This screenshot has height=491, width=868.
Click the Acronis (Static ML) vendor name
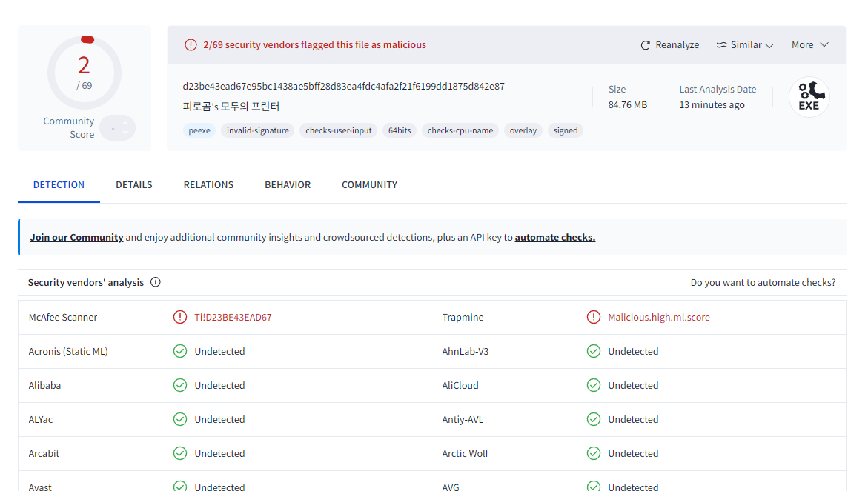click(x=68, y=352)
